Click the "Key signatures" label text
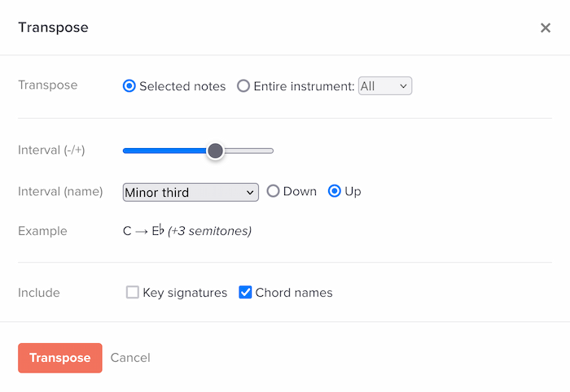The image size is (570, 392). [185, 293]
